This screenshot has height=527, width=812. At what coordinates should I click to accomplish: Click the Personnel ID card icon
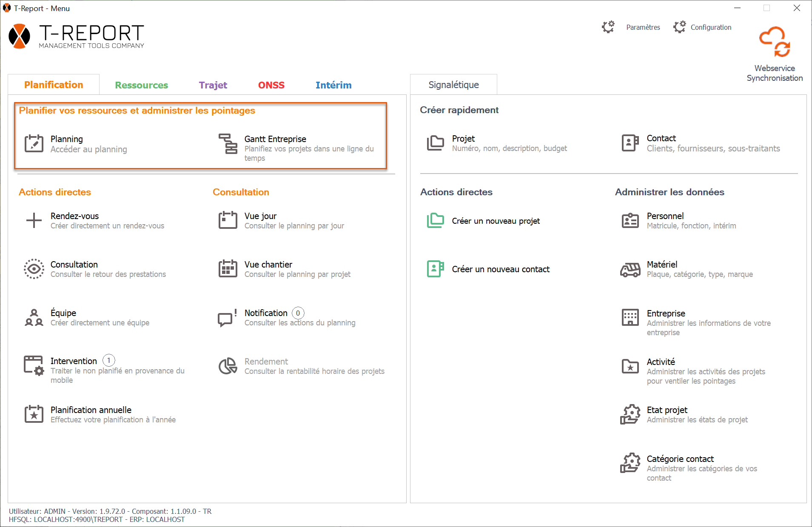(630, 221)
